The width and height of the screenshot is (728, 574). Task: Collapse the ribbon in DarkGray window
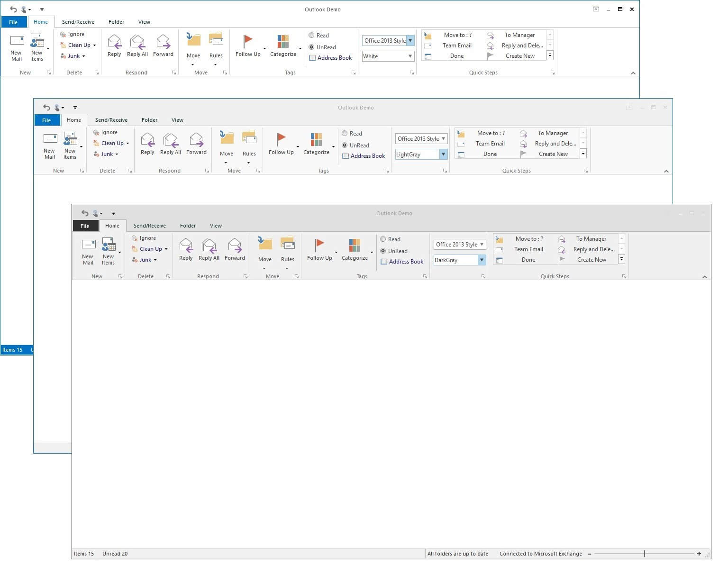[704, 277]
